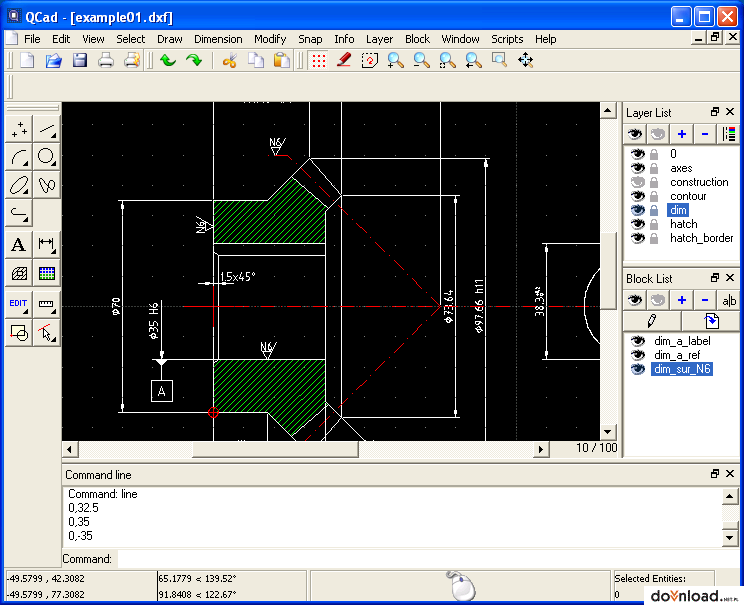
Task: Open the Scripts menu
Action: pos(507,39)
